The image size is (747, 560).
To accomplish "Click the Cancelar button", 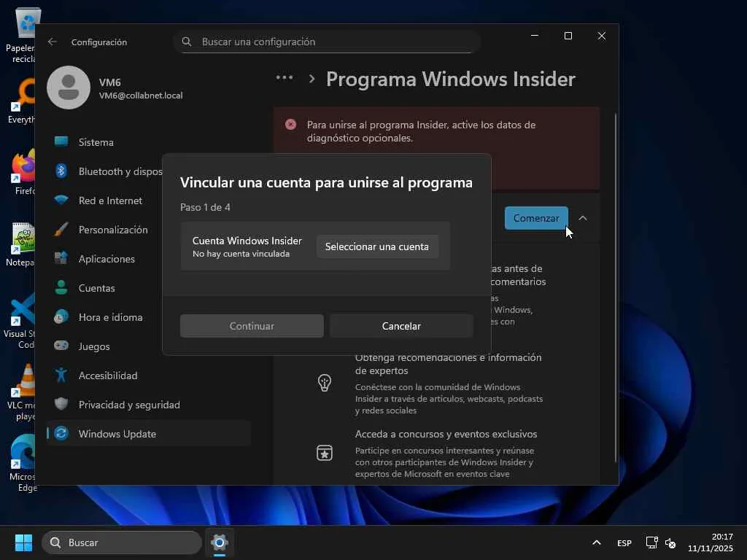I will click(402, 326).
